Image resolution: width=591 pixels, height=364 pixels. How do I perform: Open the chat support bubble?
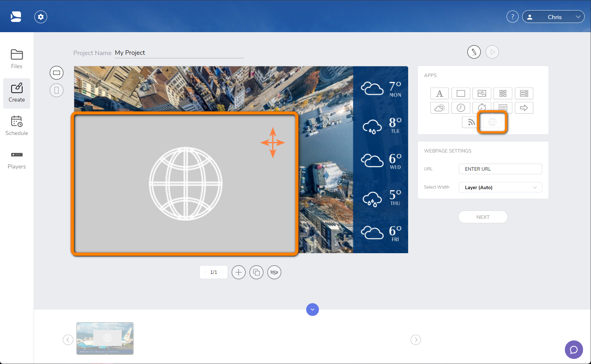574,350
